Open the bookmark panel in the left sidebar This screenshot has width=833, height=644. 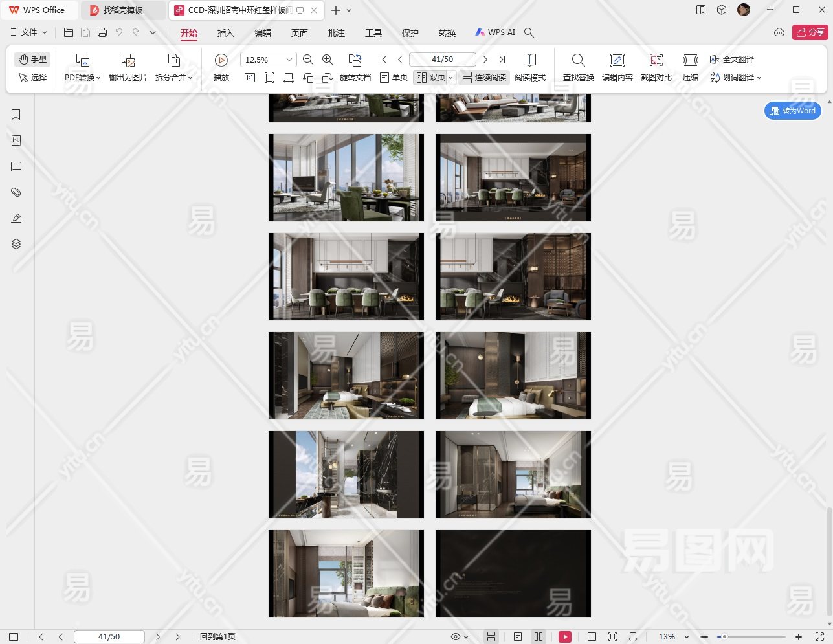pos(16,115)
